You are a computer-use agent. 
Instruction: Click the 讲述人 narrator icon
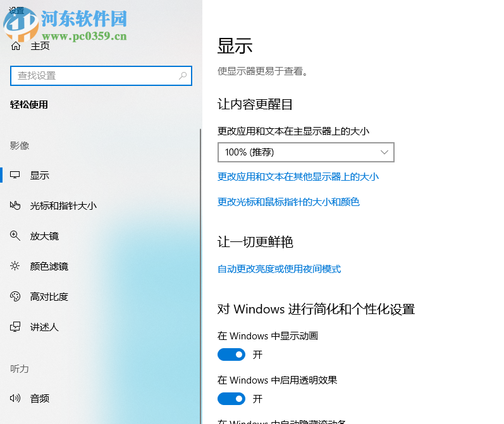[15, 327]
